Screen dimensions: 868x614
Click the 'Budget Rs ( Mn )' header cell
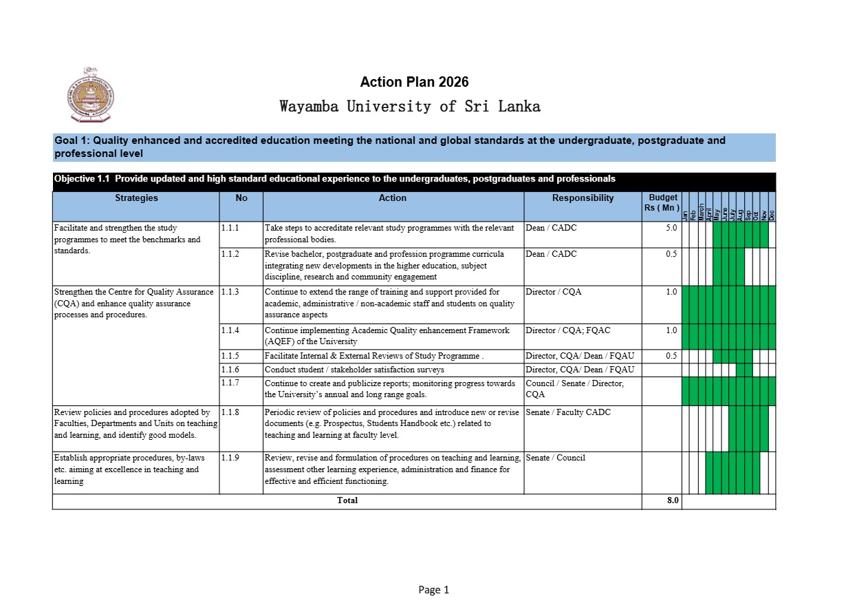coord(662,202)
